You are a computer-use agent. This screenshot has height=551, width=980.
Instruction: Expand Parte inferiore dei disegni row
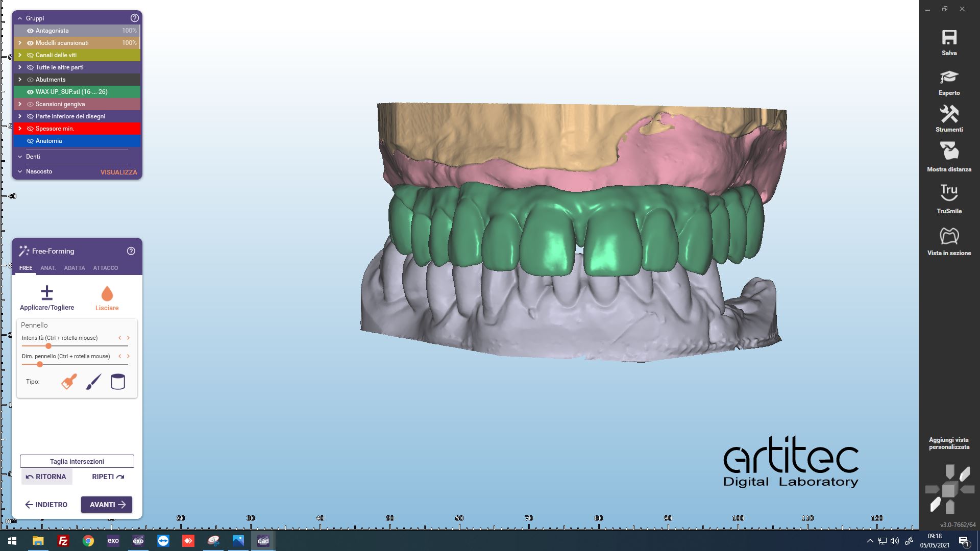(x=20, y=116)
